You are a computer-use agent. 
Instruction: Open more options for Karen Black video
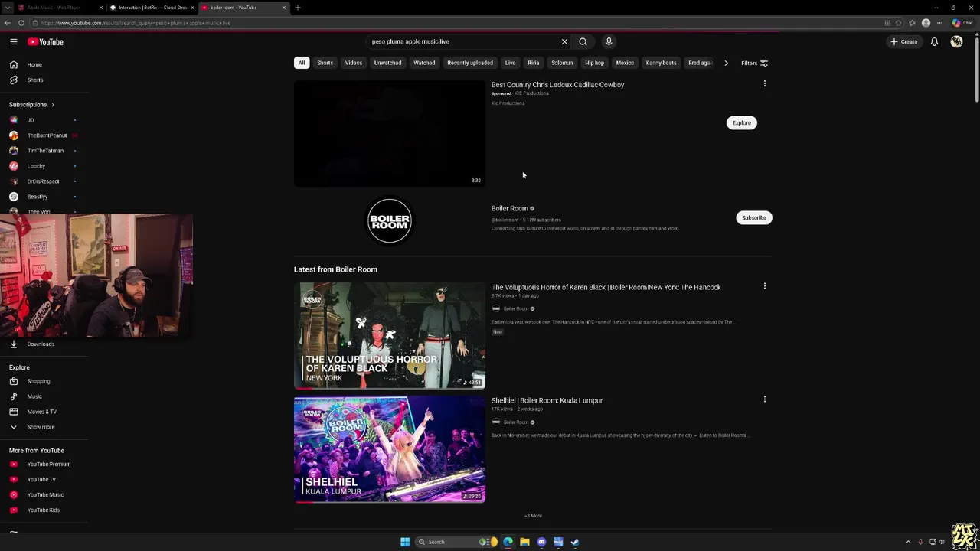pos(764,286)
